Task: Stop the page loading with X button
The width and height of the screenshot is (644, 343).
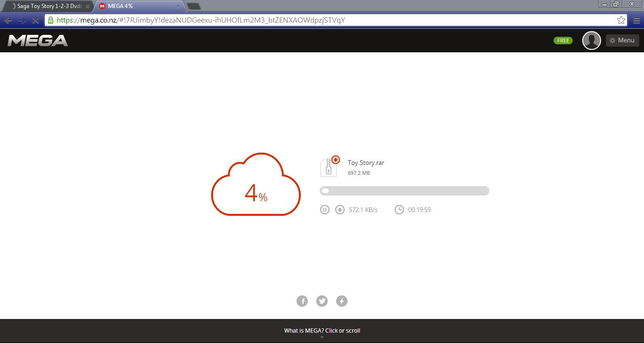Action: pos(35,20)
